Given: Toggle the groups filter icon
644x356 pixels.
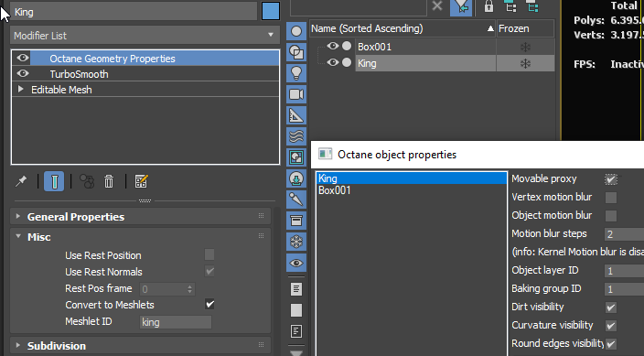Looking at the screenshot, I should point(296,157).
